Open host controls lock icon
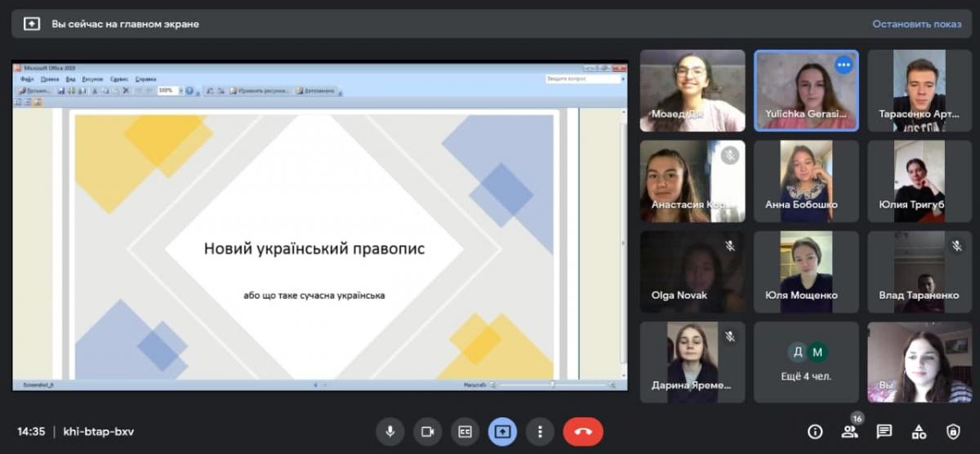 coord(953,432)
